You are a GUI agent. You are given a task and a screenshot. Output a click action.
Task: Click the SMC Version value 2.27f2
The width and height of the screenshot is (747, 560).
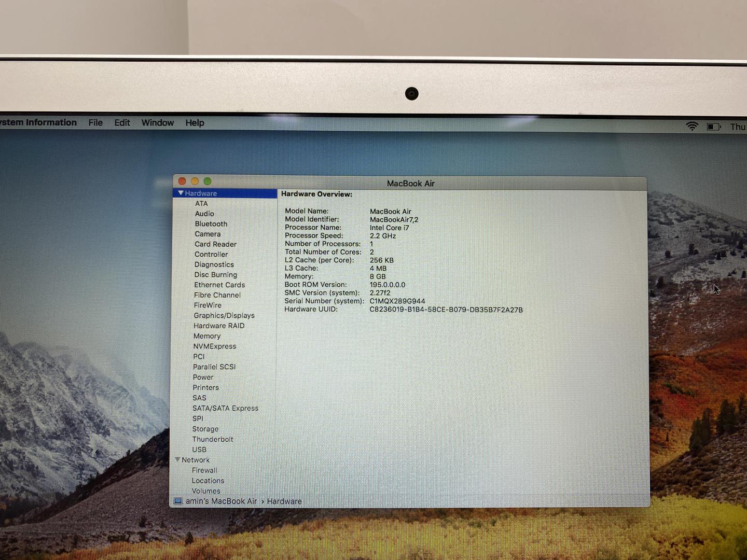pos(380,293)
